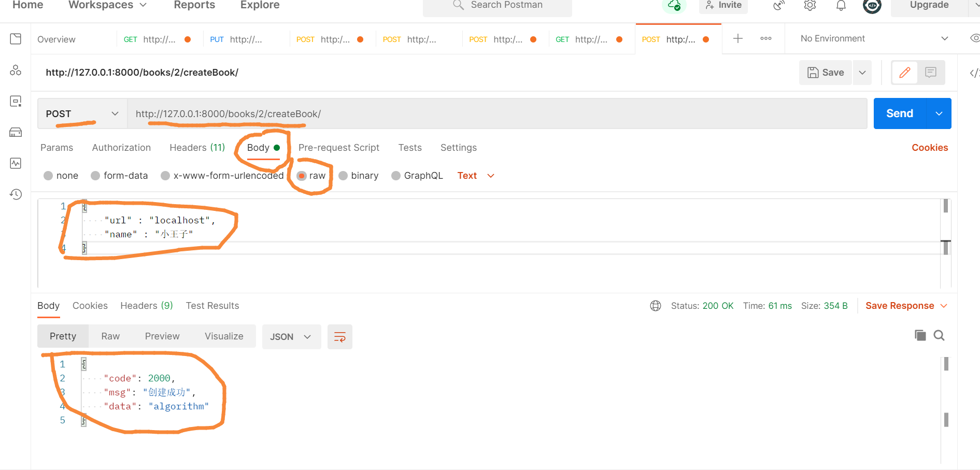Open the Overview tab
The height and width of the screenshot is (470, 980).
(x=56, y=39)
